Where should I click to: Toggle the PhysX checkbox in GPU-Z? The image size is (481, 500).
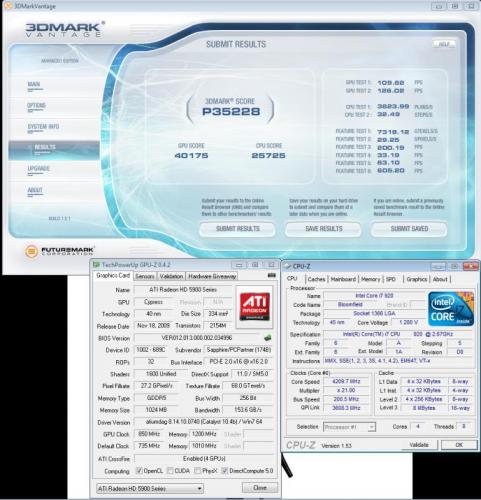pos(198,471)
